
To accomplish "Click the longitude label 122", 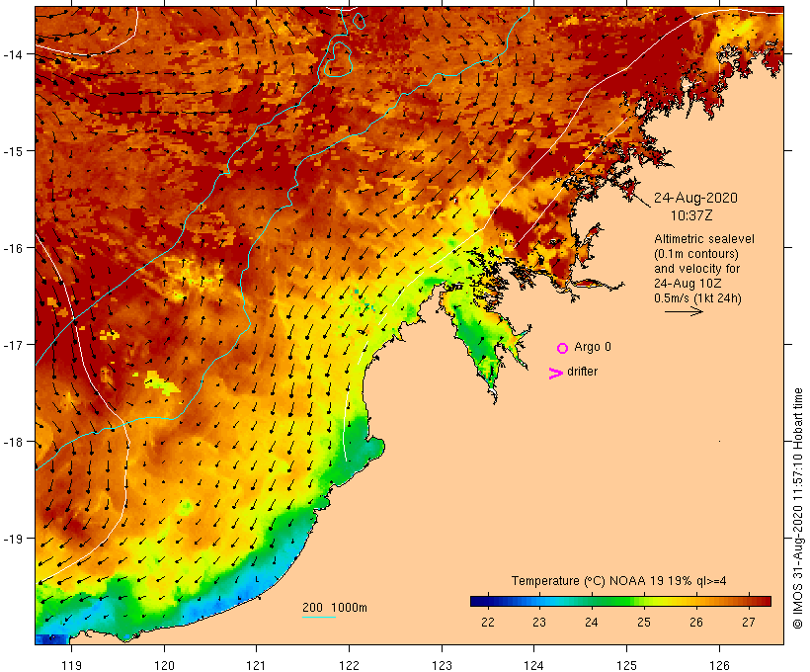I will 350,665.
